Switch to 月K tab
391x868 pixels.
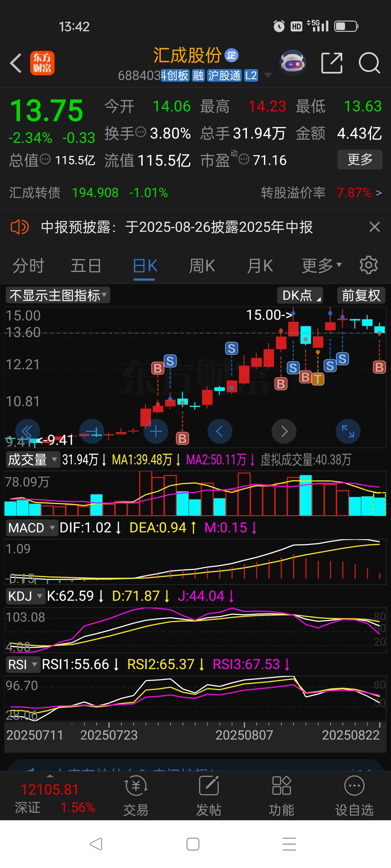(260, 266)
